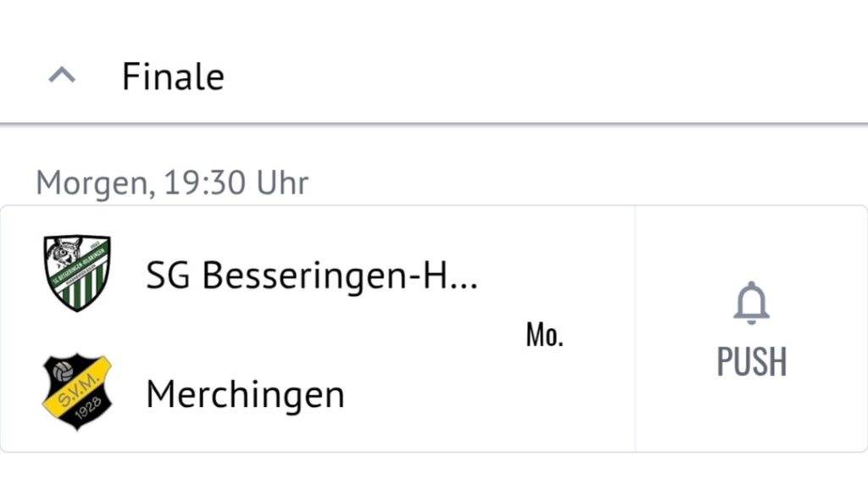Click the football on Merchingen crest
This screenshot has height=485, width=868.
(63, 371)
